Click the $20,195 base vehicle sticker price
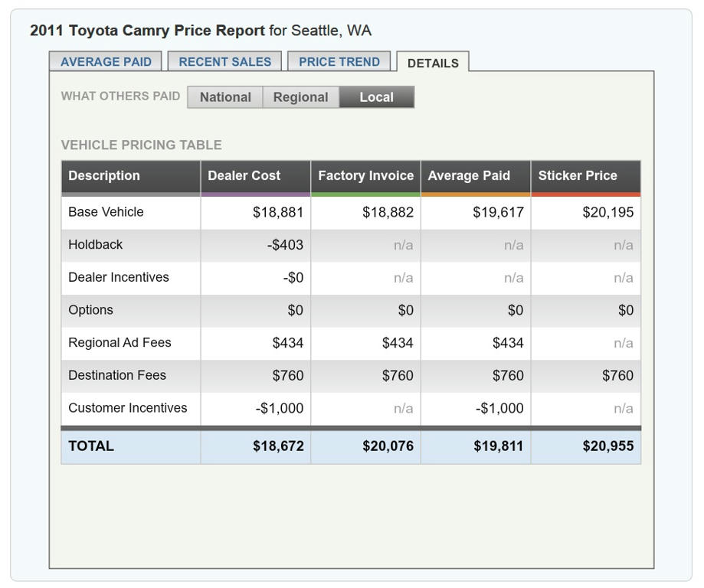Viewport: 704px width, 588px height. pos(608,212)
